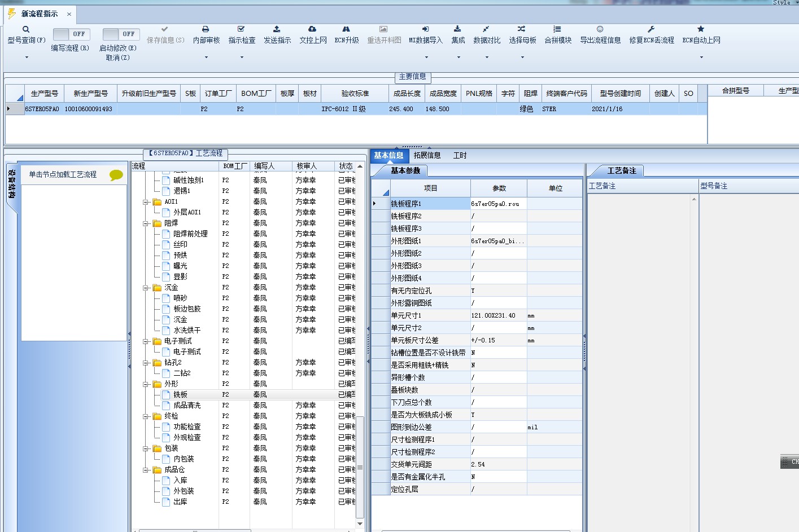Open the 设备结构 vertical side tab
Screen dimensions: 799x532
pos(12,184)
